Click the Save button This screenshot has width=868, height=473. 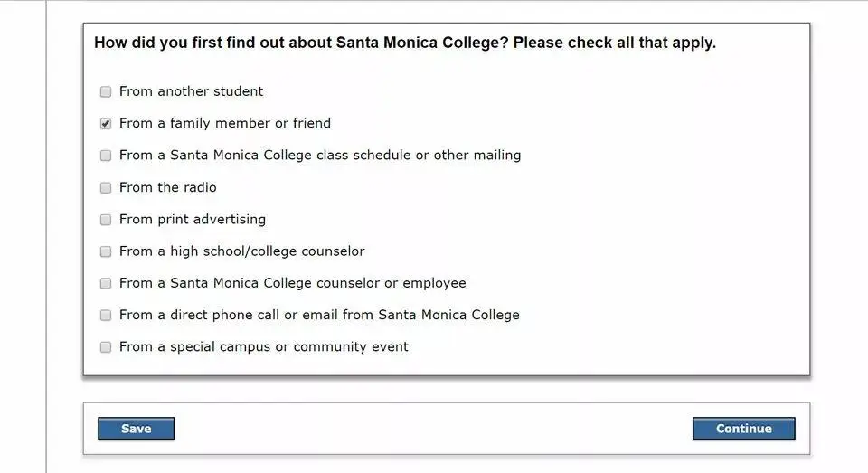[x=137, y=429]
